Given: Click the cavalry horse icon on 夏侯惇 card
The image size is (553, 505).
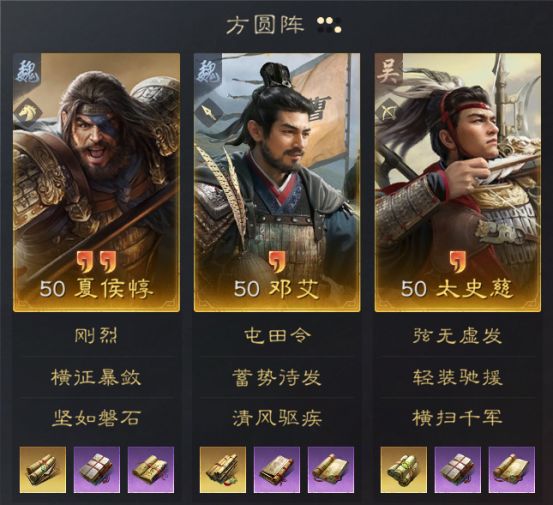Looking at the screenshot, I should coord(28,113).
